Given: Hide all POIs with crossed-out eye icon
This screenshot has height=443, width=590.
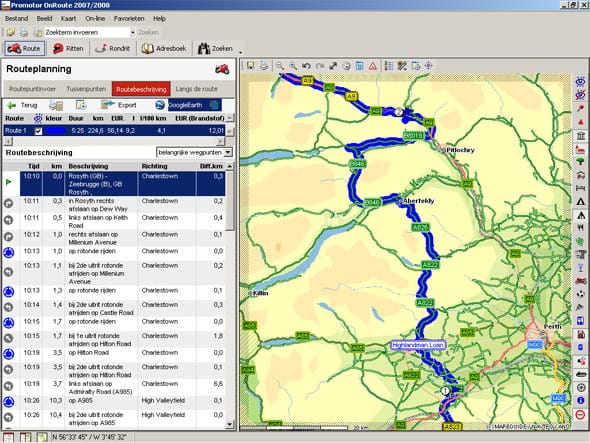Looking at the screenshot, I should [581, 94].
